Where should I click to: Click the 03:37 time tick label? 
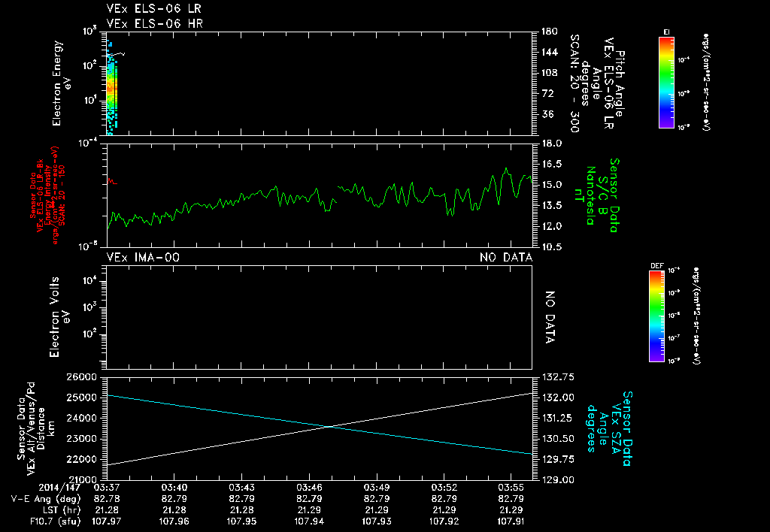coord(107,488)
